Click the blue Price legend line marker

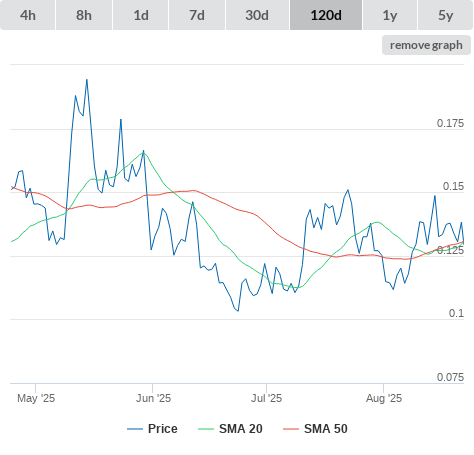(x=135, y=429)
